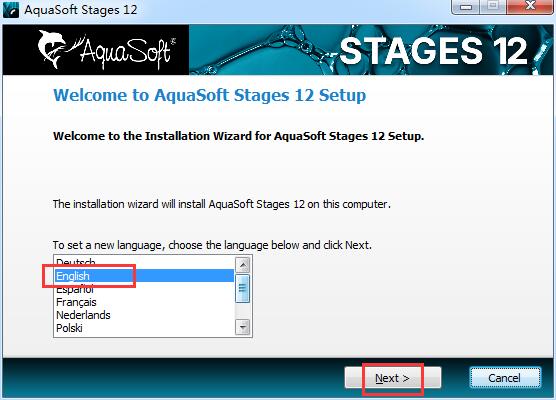Minimize the setup window

click(466, 6)
